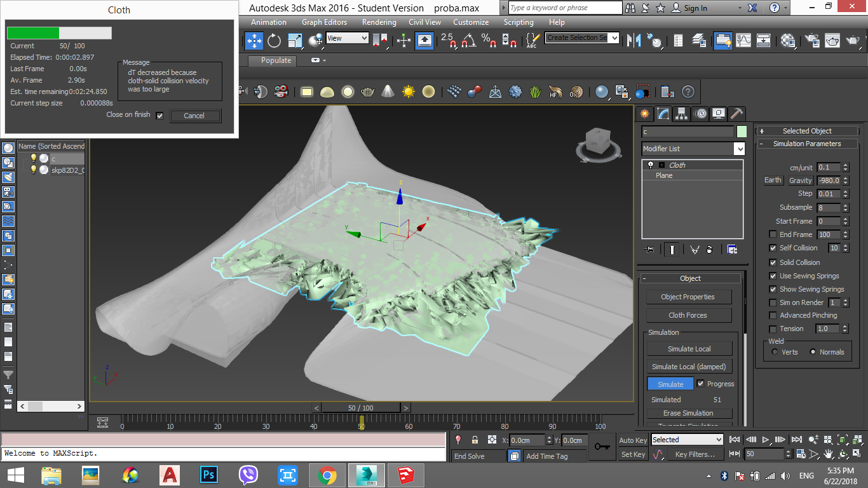Viewport: 868px width, 488px height.
Task: Toggle Progress checkbox near Simulate
Action: (x=700, y=384)
